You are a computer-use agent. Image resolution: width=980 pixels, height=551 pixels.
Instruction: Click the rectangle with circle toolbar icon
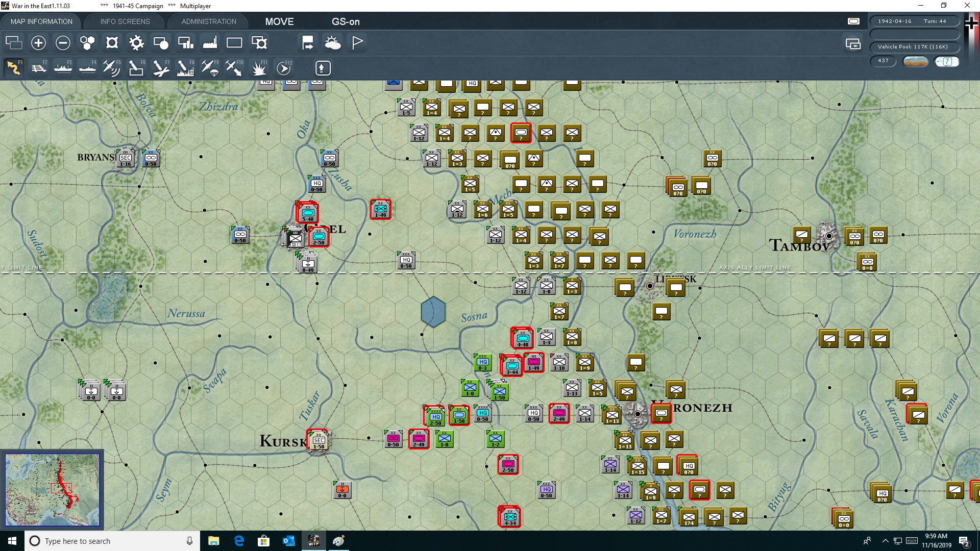click(x=161, y=43)
